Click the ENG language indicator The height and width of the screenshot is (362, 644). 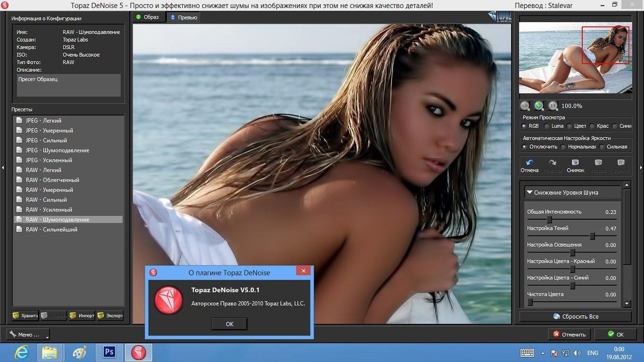pyautogui.click(x=593, y=353)
